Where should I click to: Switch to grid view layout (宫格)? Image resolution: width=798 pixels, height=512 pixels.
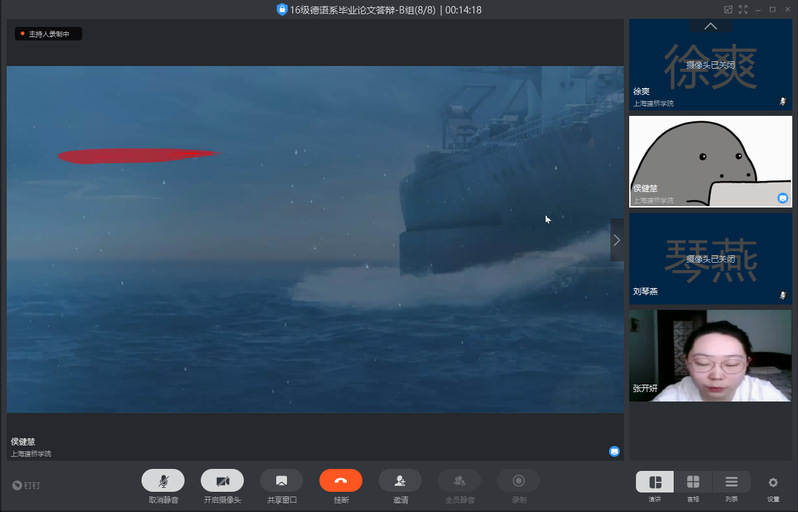point(693,482)
